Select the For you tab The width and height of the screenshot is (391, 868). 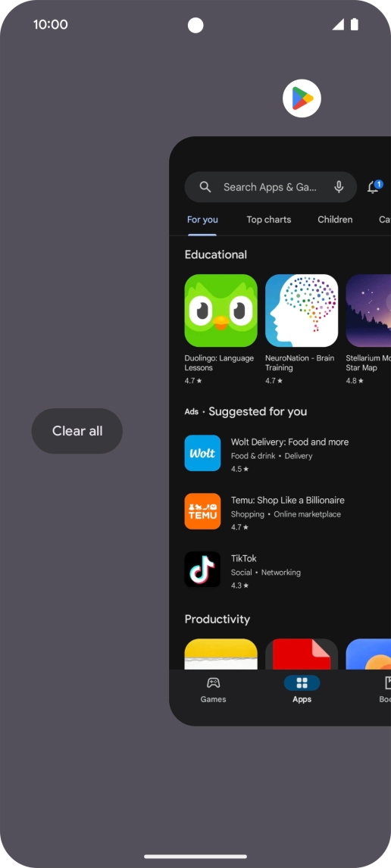tap(202, 220)
